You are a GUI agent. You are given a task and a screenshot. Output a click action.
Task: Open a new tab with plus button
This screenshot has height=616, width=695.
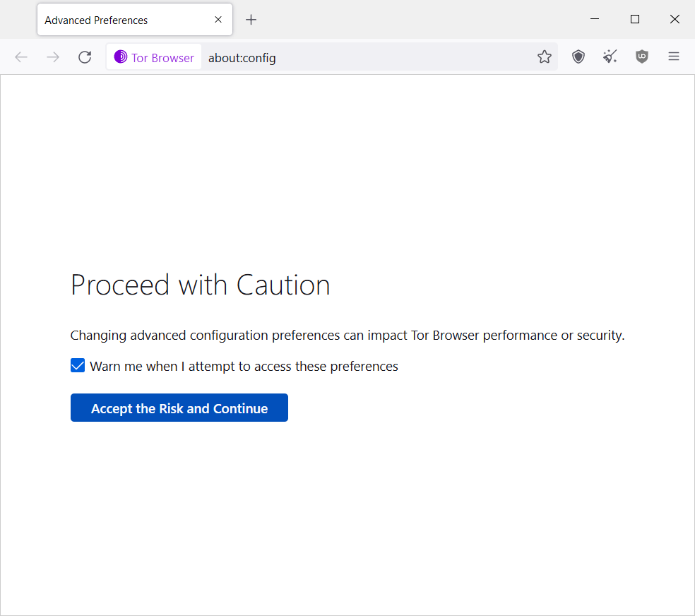pyautogui.click(x=251, y=20)
